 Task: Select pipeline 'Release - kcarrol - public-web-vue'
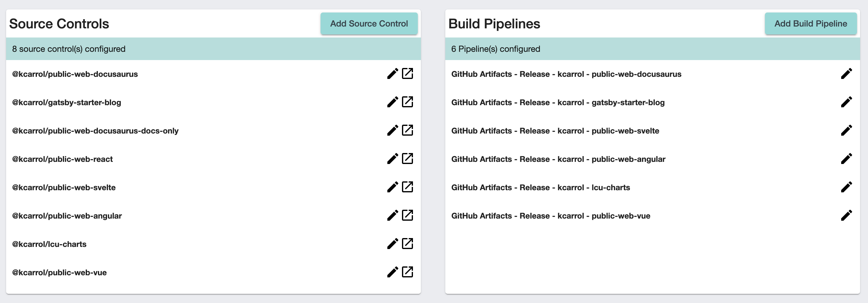point(551,216)
